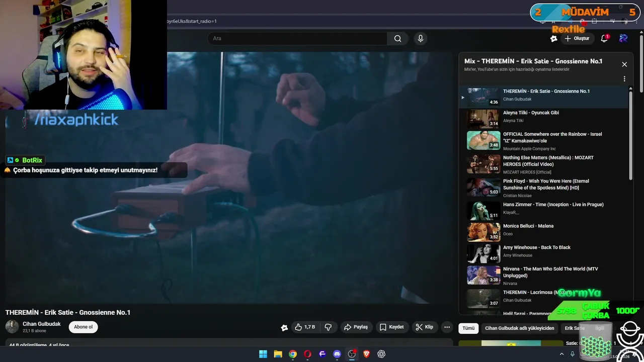Click '23,1 B abone' subscriber count

[x=34, y=331]
